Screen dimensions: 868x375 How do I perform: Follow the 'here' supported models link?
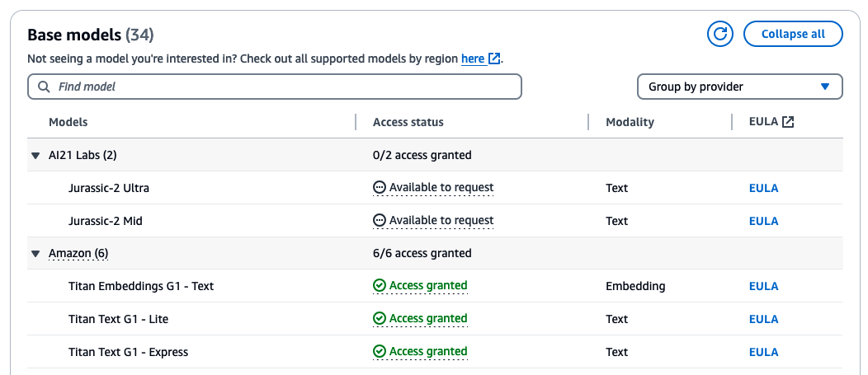point(473,59)
